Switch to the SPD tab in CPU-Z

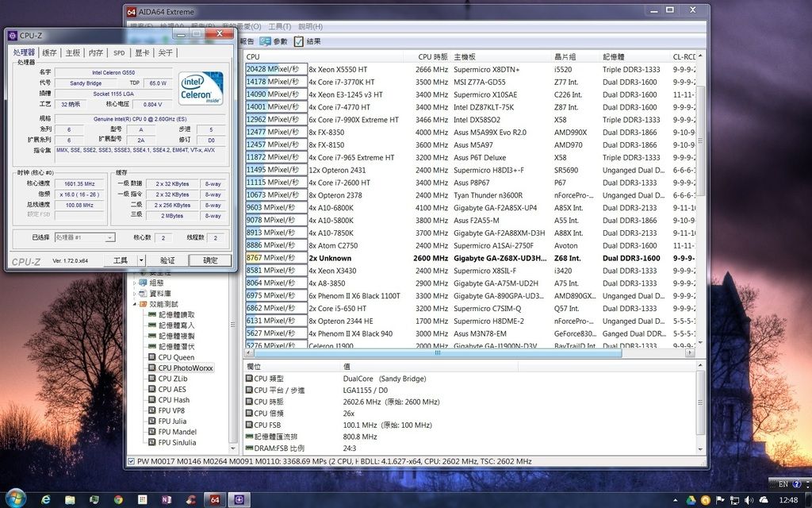pos(119,52)
